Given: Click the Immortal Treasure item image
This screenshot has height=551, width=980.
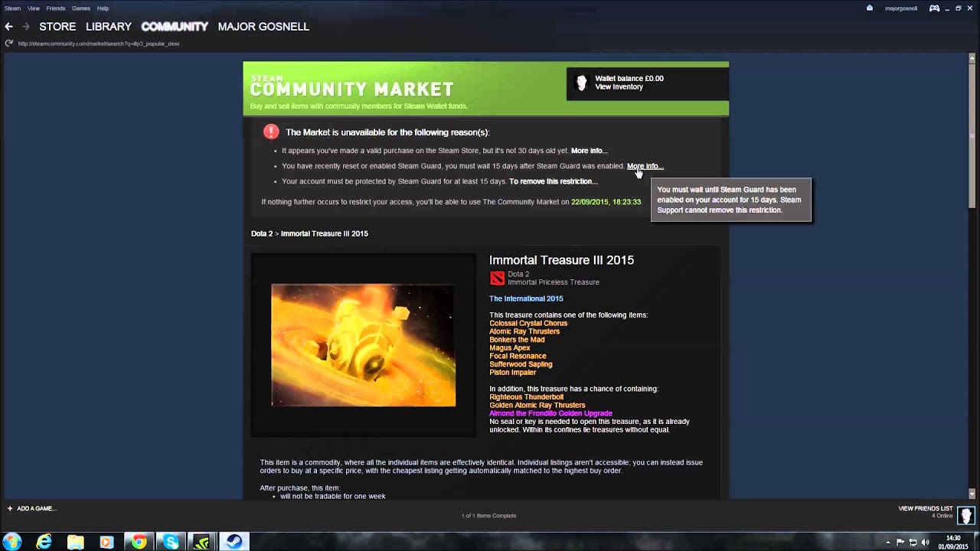Looking at the screenshot, I should pos(363,345).
